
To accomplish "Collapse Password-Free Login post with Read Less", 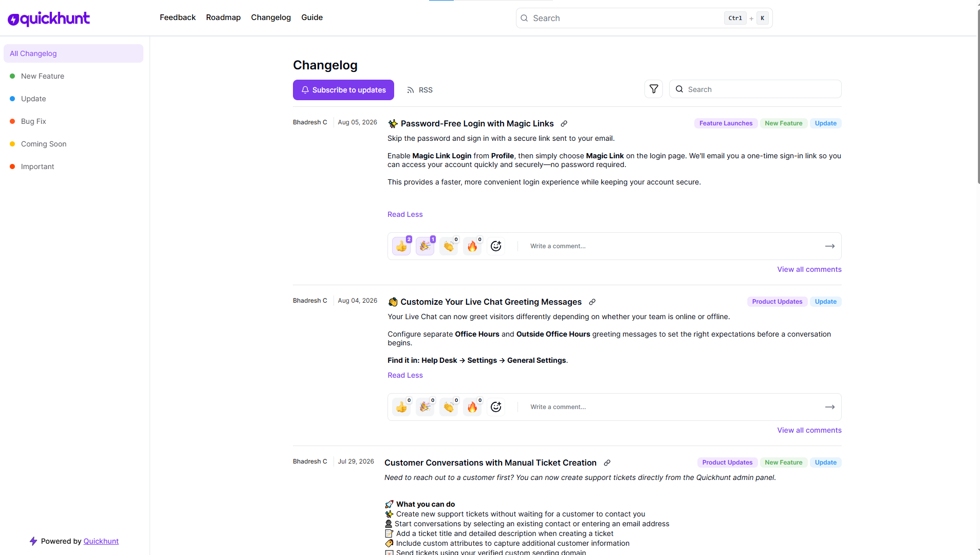I will pyautogui.click(x=405, y=214).
